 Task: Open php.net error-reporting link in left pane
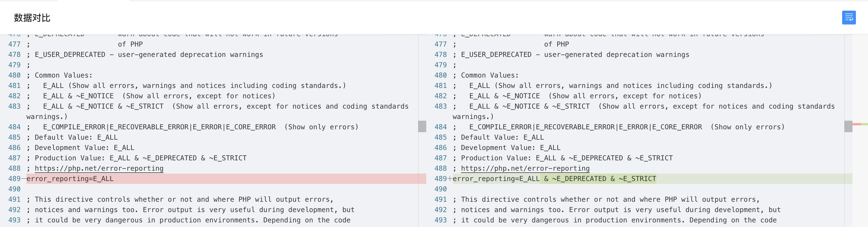99,168
